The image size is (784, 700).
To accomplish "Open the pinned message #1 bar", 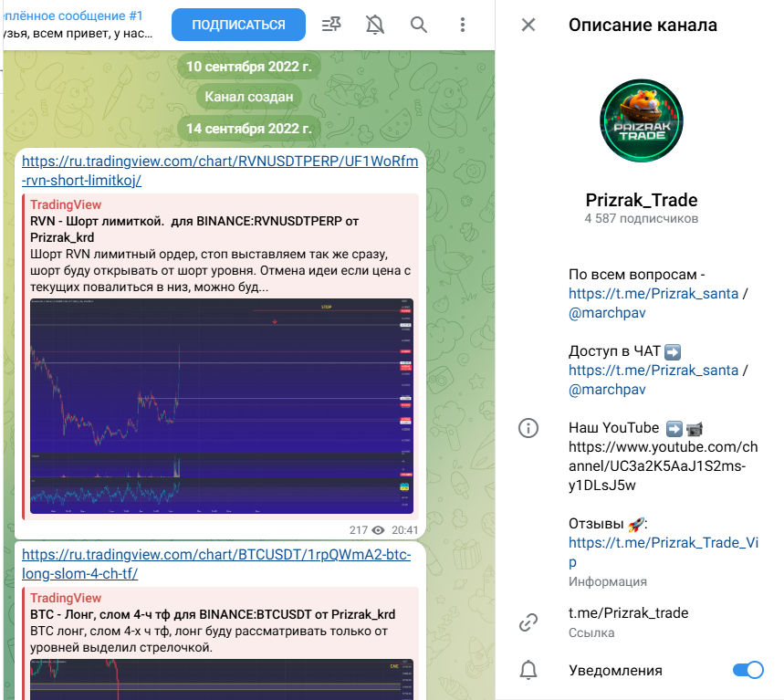I will 80,25.
